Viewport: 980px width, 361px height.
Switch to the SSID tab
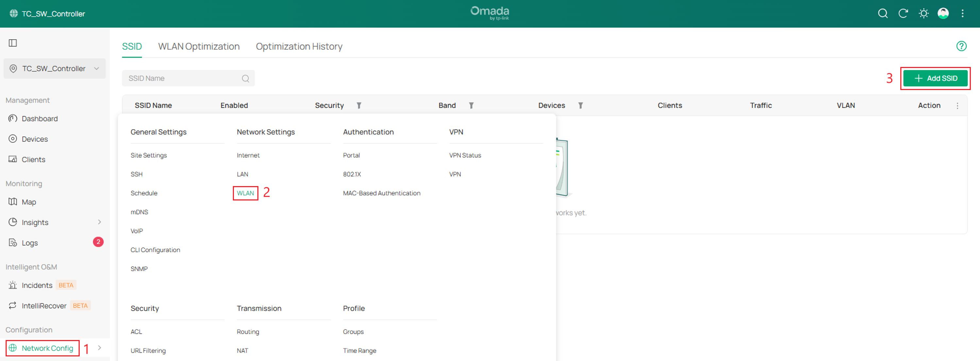(x=132, y=46)
